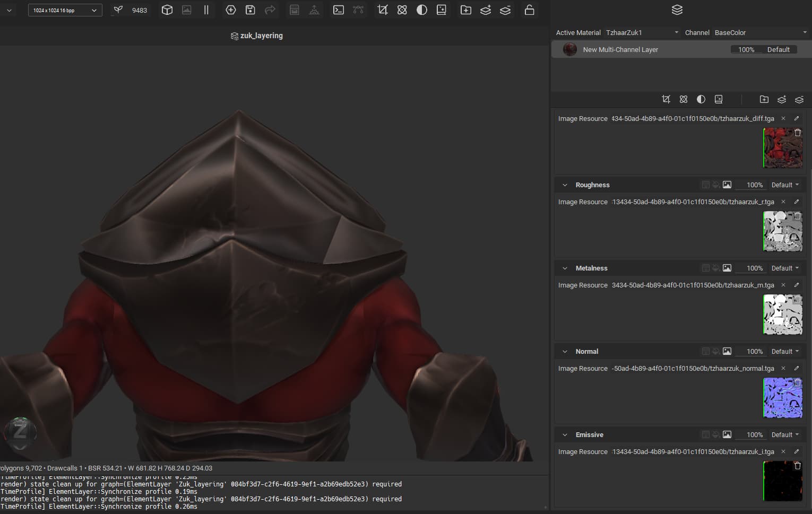
Task: Open the chevron dropdown left of the resolution box
Action: (9, 10)
